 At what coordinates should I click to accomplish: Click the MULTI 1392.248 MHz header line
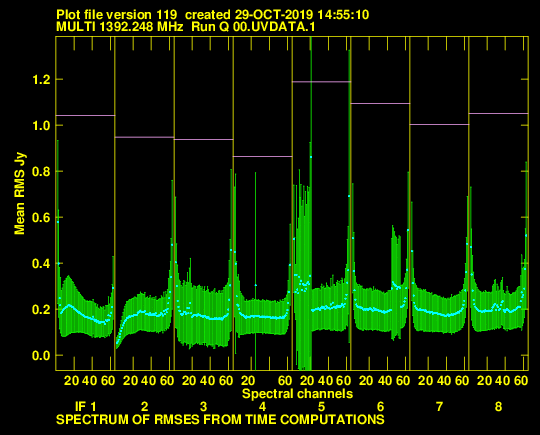pos(186,27)
